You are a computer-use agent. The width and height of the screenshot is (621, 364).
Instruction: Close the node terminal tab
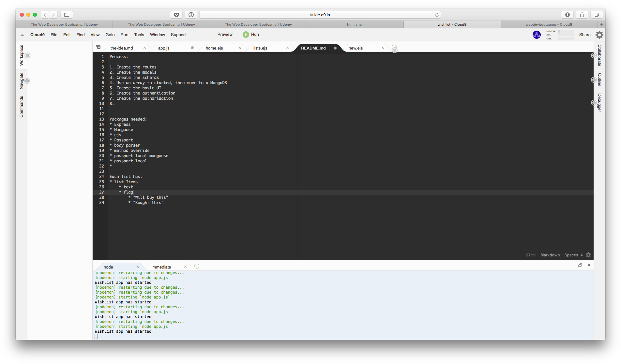pos(138,267)
